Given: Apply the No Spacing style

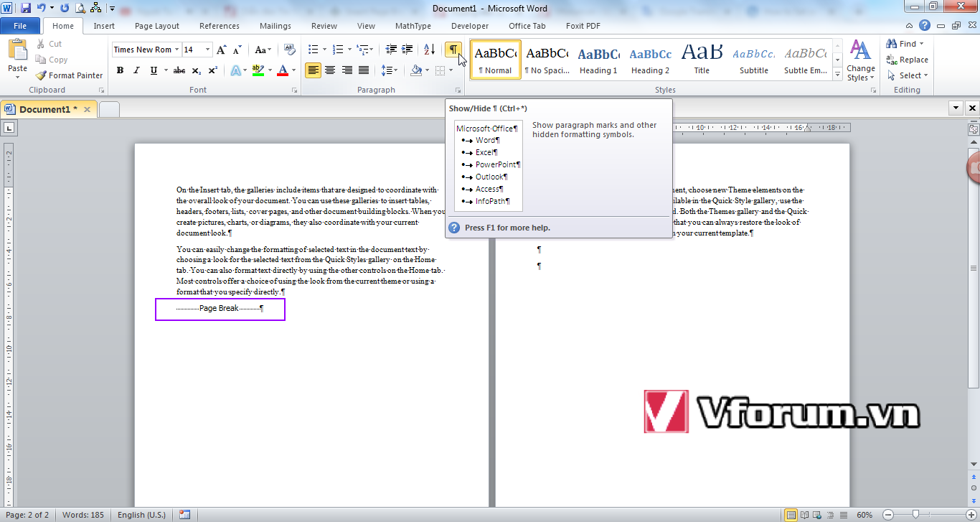Looking at the screenshot, I should coord(547,60).
